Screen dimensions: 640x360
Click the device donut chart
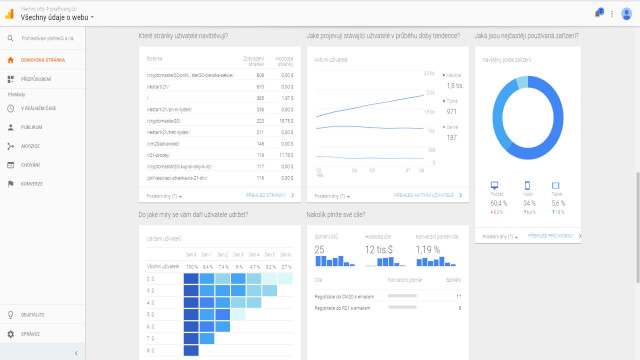527,118
